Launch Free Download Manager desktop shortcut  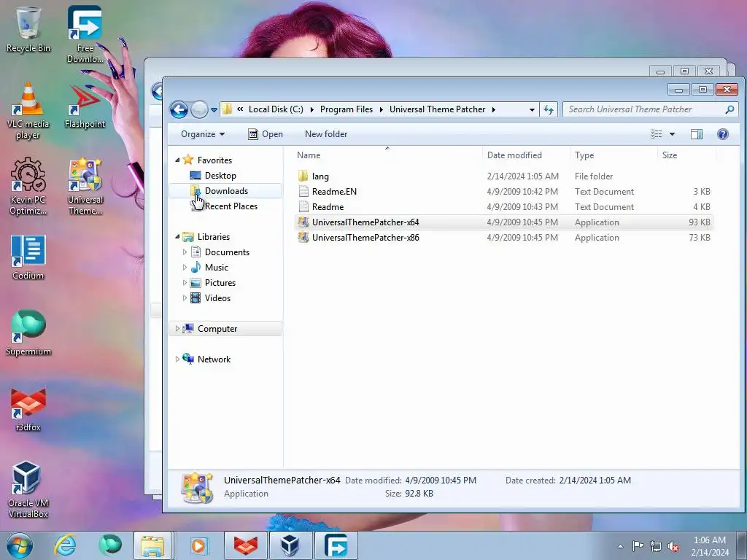pyautogui.click(x=85, y=34)
